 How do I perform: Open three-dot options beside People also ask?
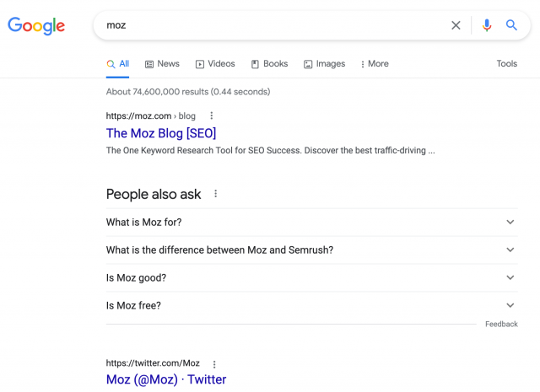(216, 194)
